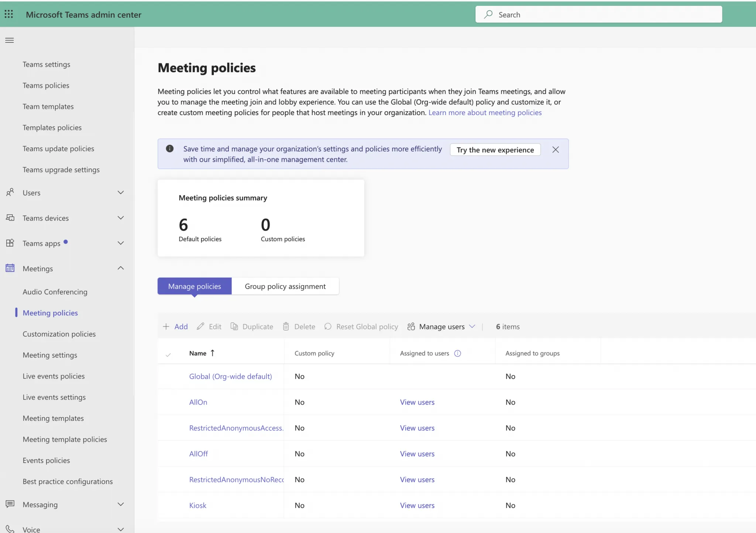Click the Meetings calendar icon
Screen dimensions: 756x533
point(10,268)
